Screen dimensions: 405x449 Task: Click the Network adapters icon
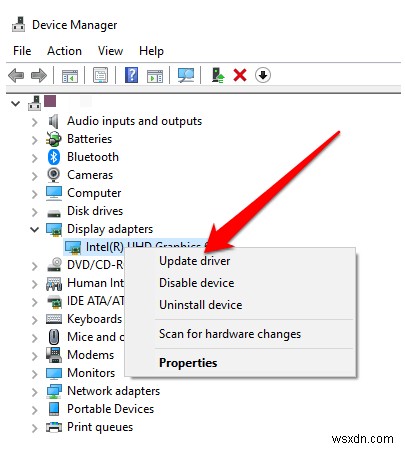point(54,391)
